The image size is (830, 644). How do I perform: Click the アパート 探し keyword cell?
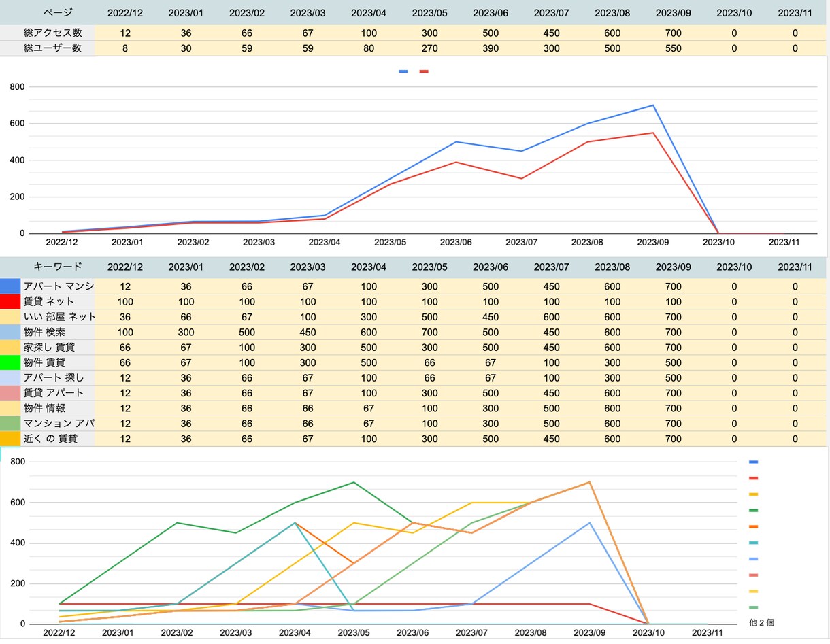click(x=58, y=377)
